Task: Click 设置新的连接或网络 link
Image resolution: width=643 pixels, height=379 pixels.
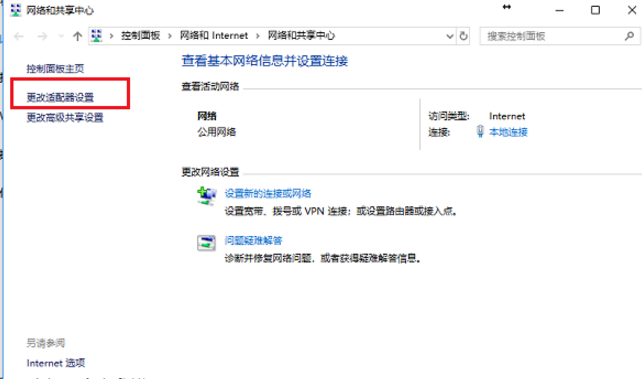Action: 268,193
